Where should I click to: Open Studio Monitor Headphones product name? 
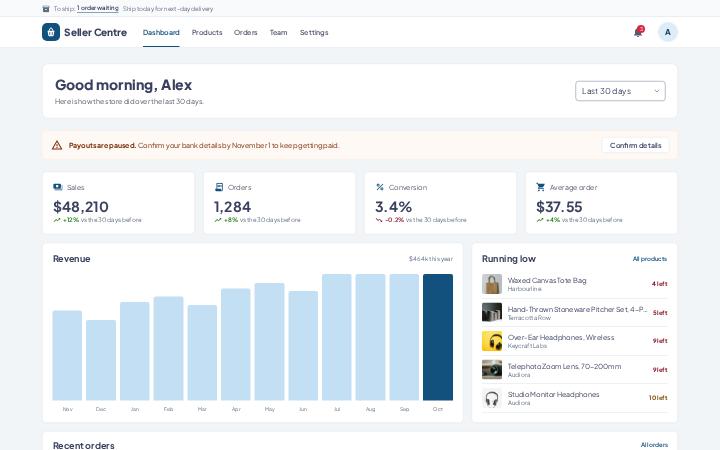pyautogui.click(x=553, y=394)
